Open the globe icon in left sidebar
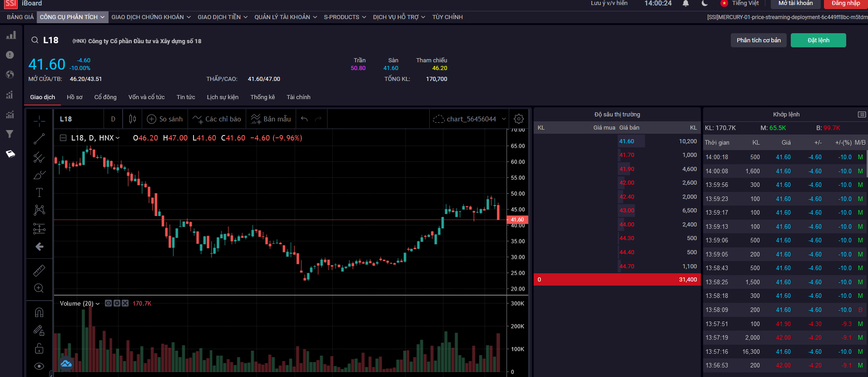The height and width of the screenshot is (377, 868). (x=10, y=75)
